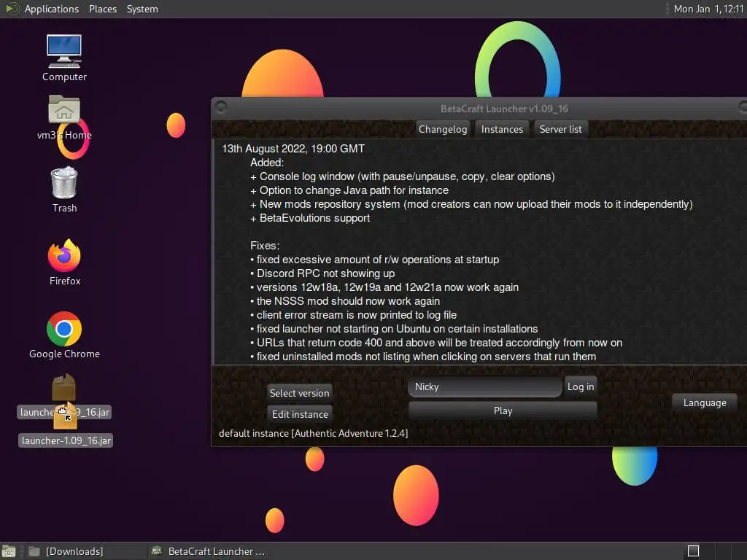Switch to the Instances tab
747x560 pixels.
coord(502,129)
